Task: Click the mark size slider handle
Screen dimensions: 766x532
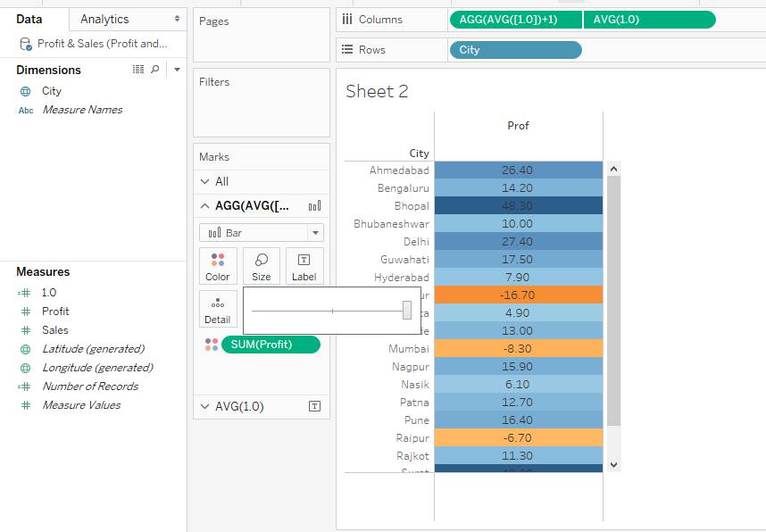Action: (x=407, y=310)
